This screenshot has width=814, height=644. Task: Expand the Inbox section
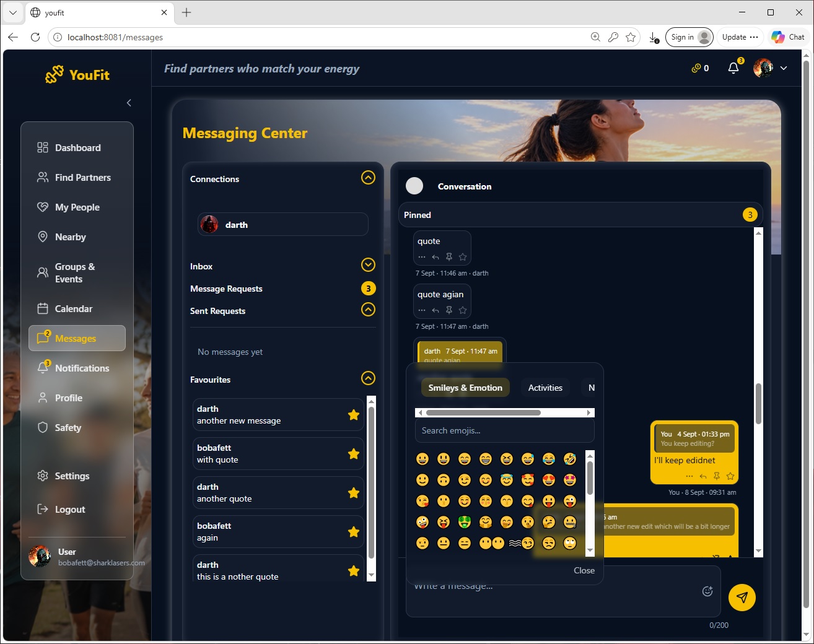point(368,265)
